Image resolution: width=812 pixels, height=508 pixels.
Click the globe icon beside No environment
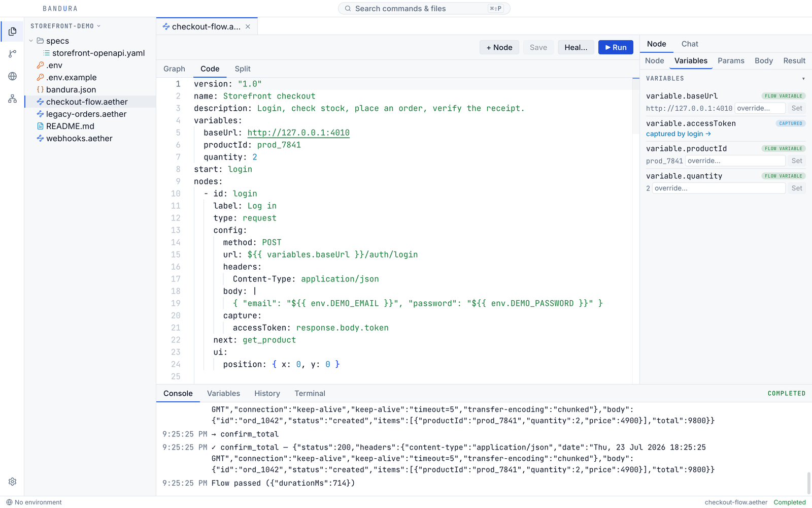coord(9,502)
